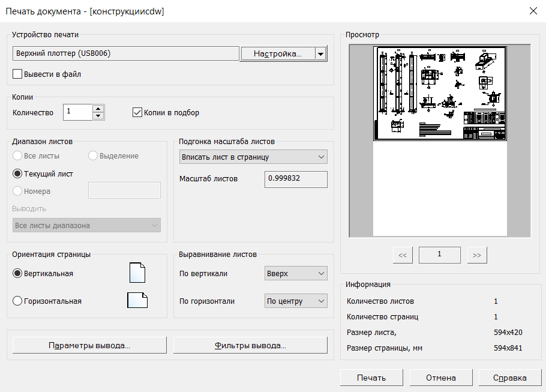Click the horizontal page orientation icon
Image resolution: width=546 pixels, height=392 pixels.
(x=137, y=300)
